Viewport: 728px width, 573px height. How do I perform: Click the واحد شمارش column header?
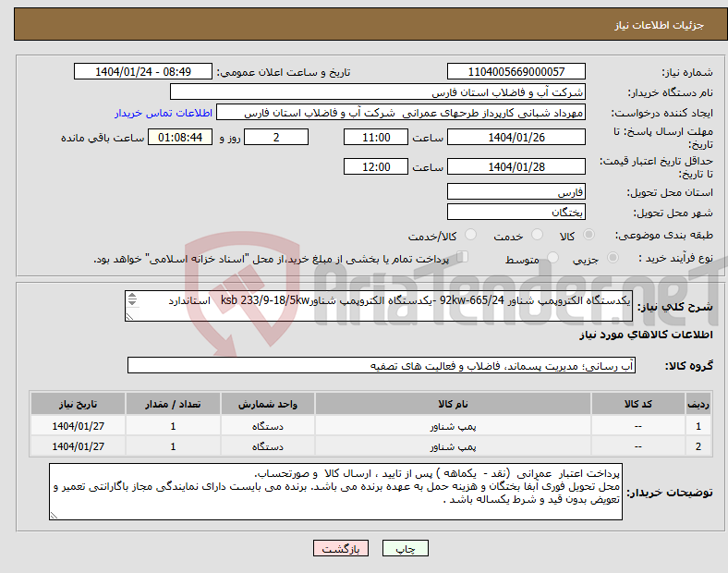point(268,404)
